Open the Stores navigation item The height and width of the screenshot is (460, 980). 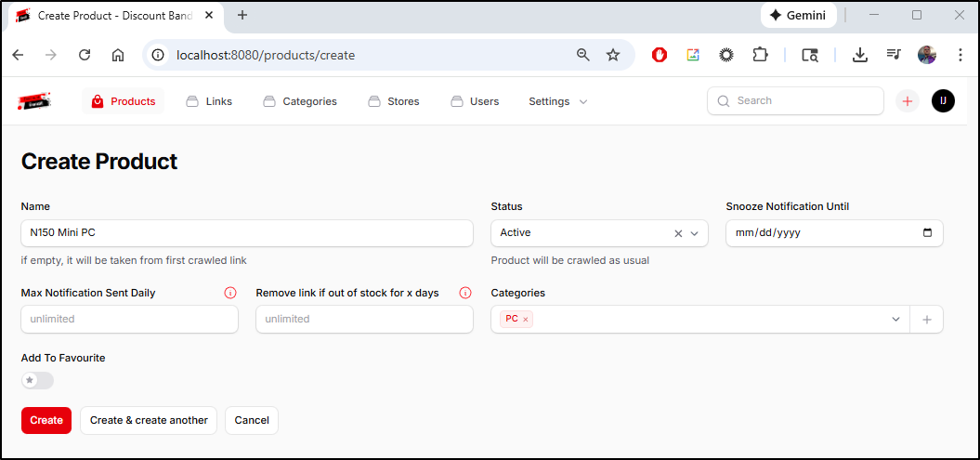(394, 101)
